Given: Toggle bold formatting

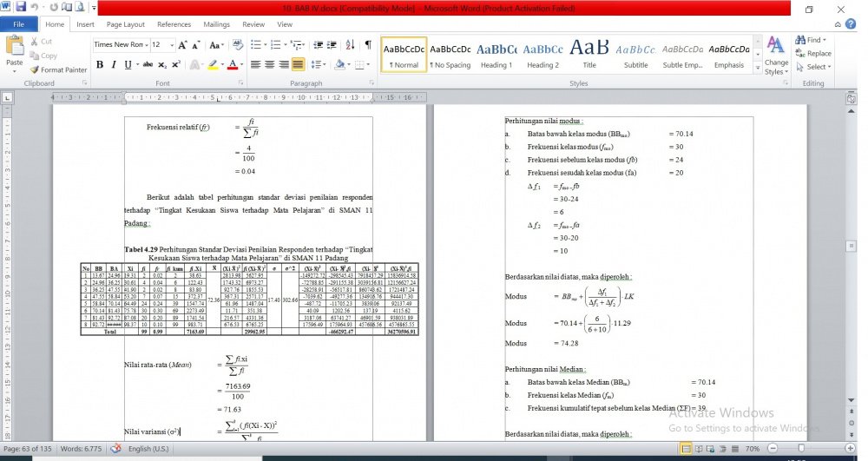Looking at the screenshot, I should pyautogui.click(x=100, y=65).
